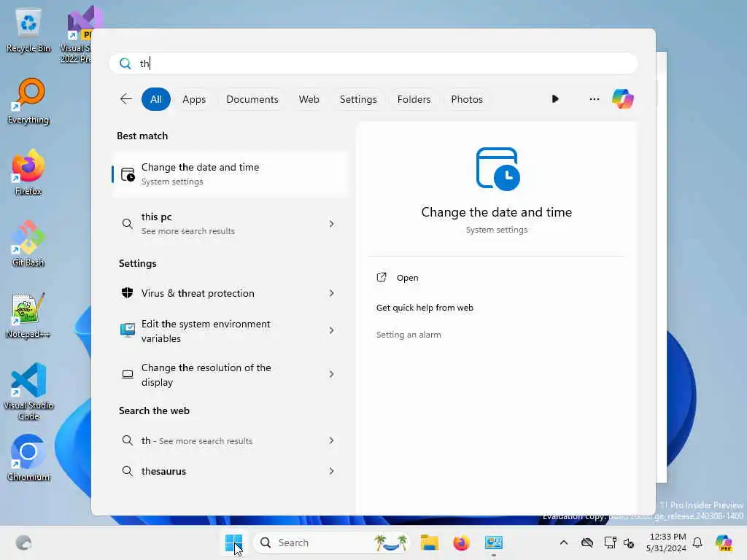The image size is (747, 560).
Task: Click the back arrow in the search panel
Action: [x=125, y=99]
